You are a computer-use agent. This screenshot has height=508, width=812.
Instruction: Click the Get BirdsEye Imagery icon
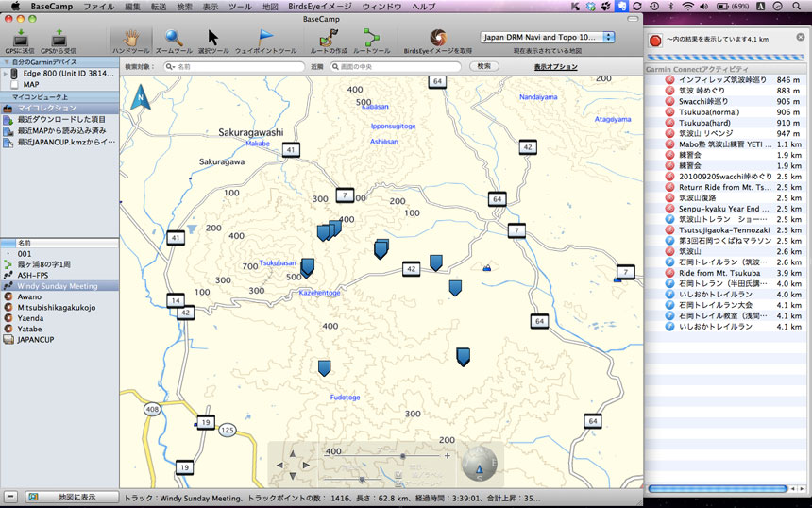[438, 38]
